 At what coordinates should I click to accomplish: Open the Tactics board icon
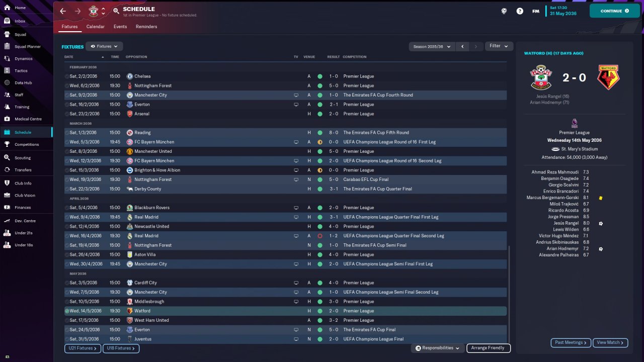tap(7, 71)
